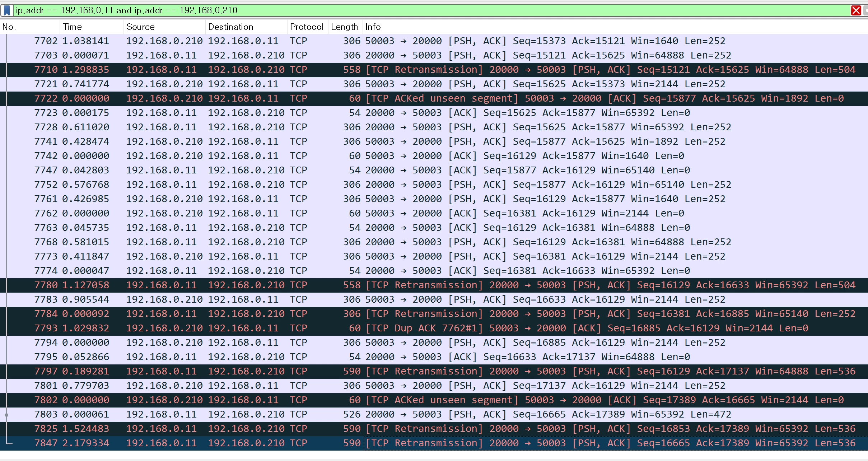Select ACKed unseen segment packet 7722
Image resolution: width=868 pixels, height=461 pixels.
434,98
